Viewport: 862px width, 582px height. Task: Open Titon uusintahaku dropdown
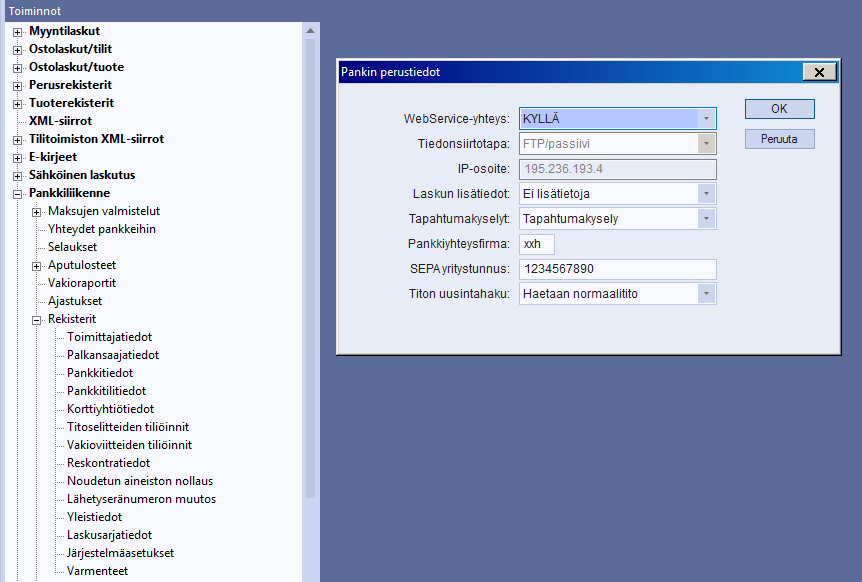(x=706, y=294)
